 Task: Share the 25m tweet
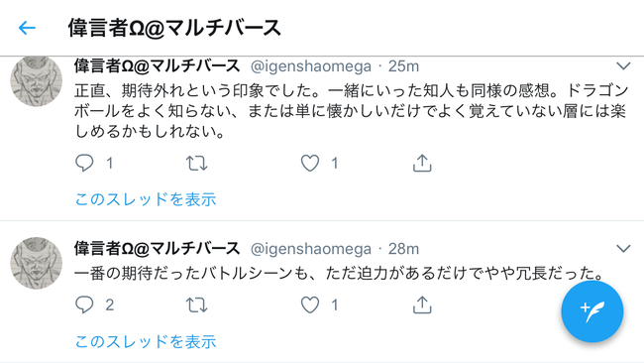click(x=422, y=163)
